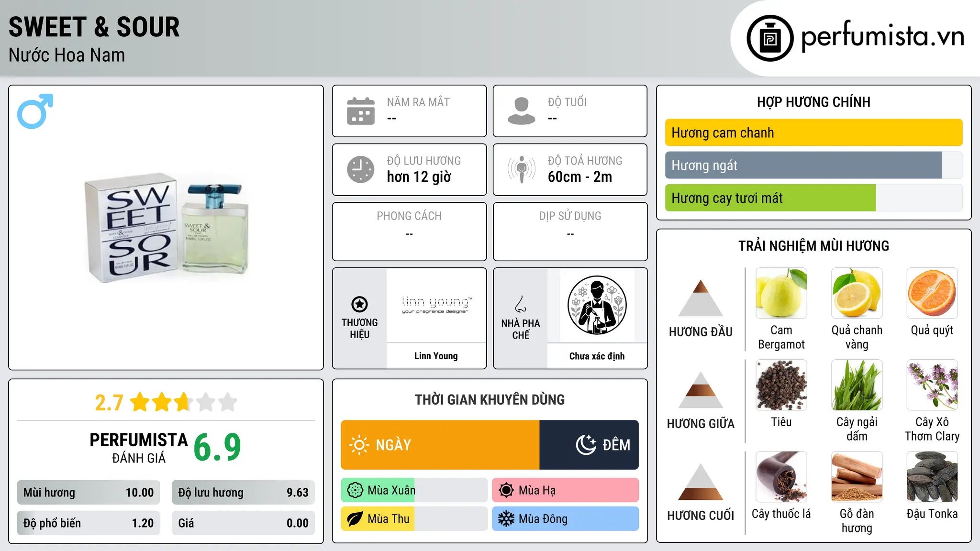Click the SWEET & SOUR title heading
Viewport: 980px width, 551px height.
pyautogui.click(x=94, y=27)
